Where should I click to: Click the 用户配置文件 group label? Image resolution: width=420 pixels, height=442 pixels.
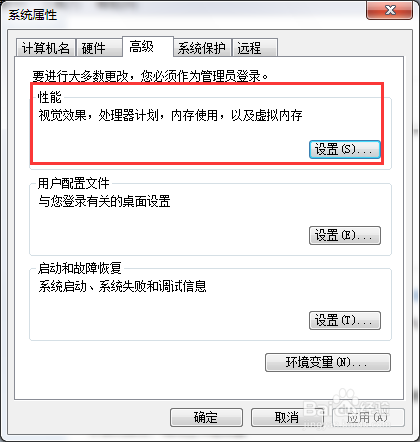click(x=74, y=183)
